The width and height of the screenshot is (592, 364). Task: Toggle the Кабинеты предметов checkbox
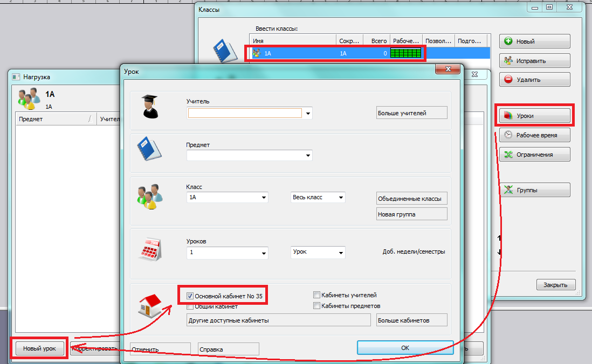coord(317,306)
